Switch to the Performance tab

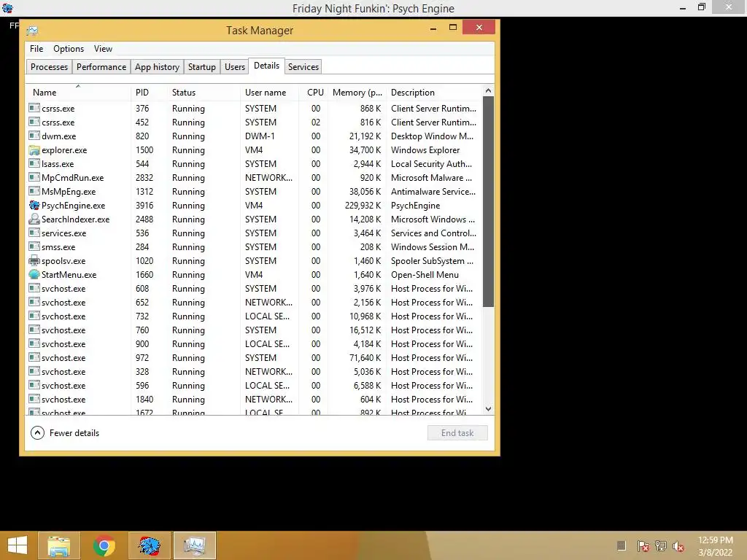click(101, 66)
